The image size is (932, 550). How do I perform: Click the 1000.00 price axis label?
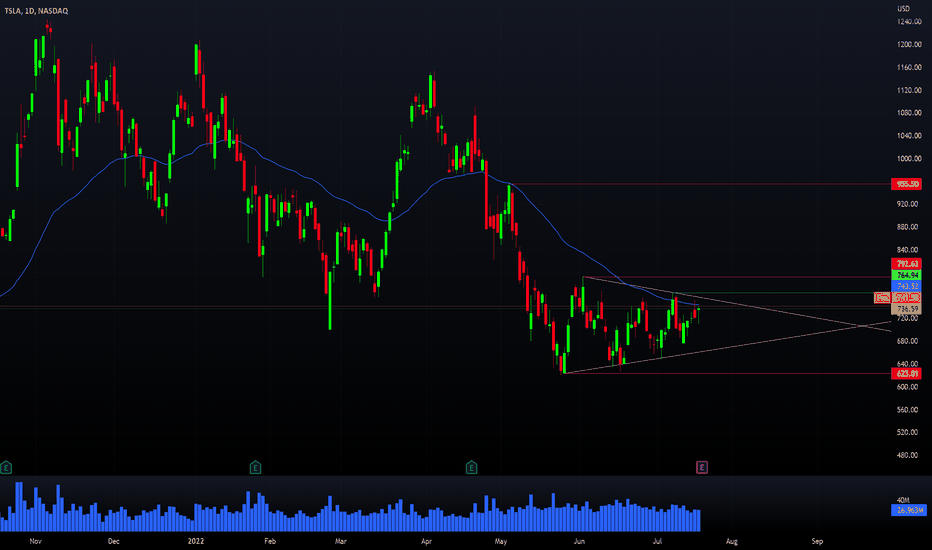[909, 159]
